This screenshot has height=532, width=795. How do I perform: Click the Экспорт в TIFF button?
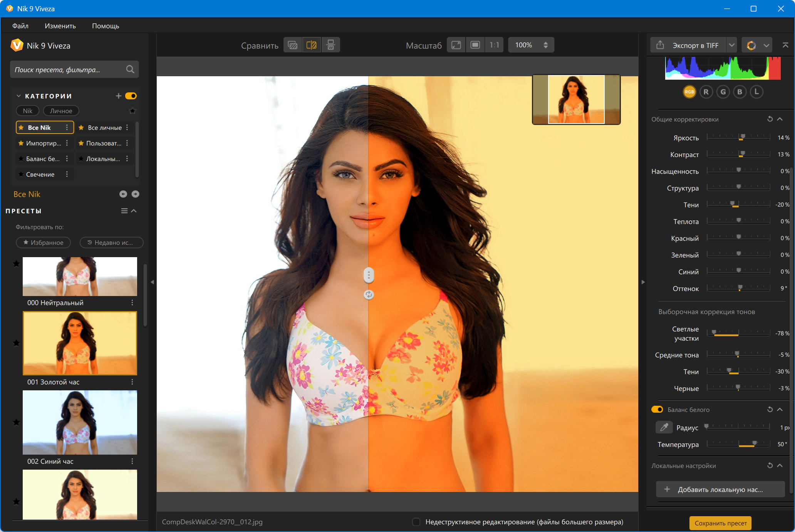[688, 45]
